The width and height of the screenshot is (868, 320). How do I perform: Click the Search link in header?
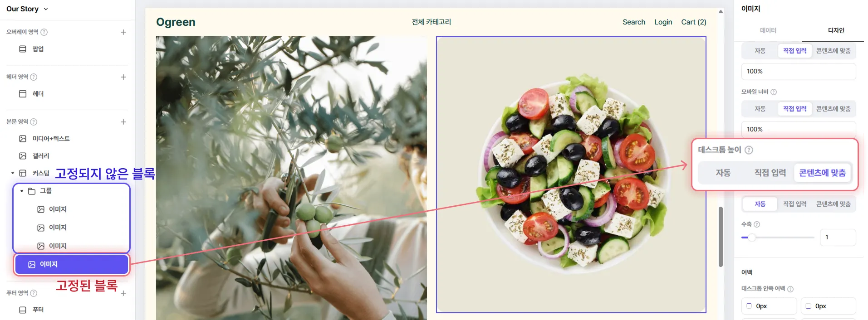[x=633, y=22]
